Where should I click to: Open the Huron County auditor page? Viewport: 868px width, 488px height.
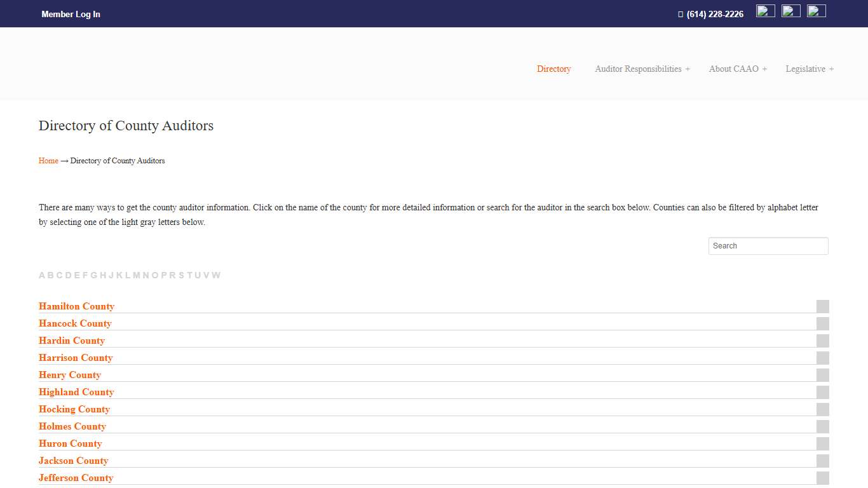(70, 443)
